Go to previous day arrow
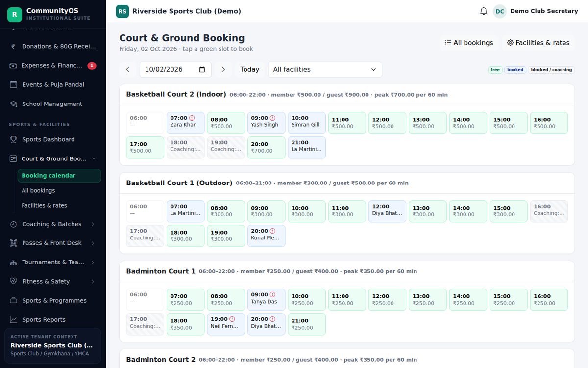 [128, 69]
